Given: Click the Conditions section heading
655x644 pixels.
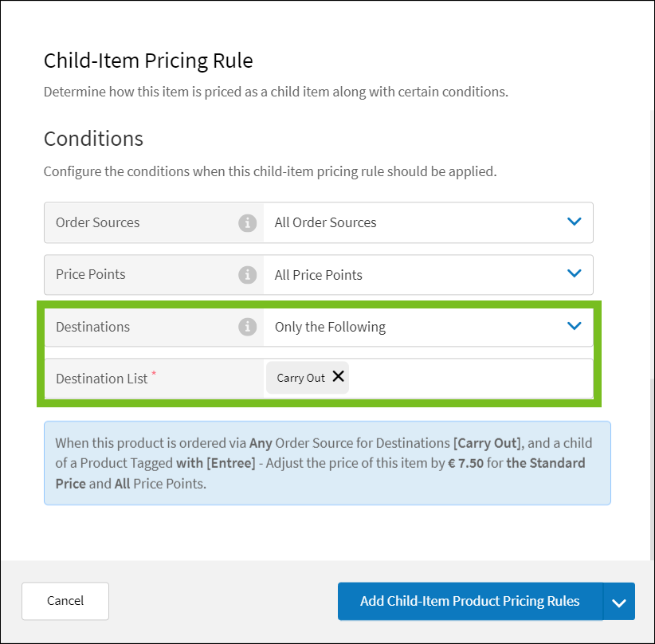Looking at the screenshot, I should point(93,139).
